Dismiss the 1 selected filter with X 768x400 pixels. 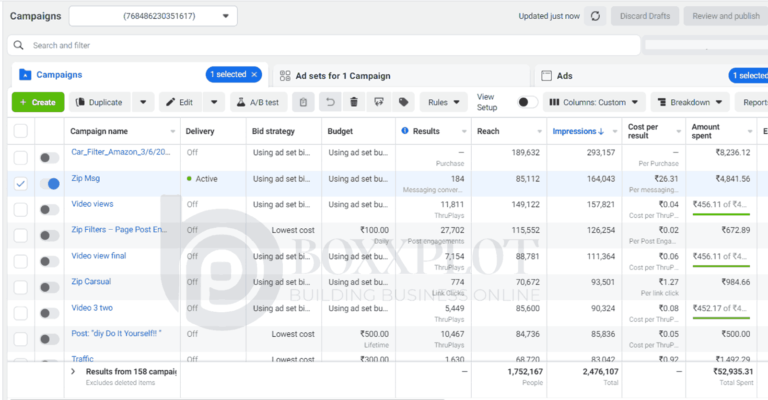254,75
